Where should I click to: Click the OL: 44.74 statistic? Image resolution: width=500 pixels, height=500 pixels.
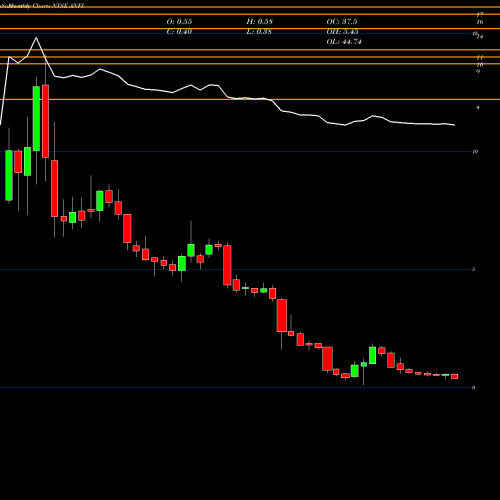(x=344, y=42)
